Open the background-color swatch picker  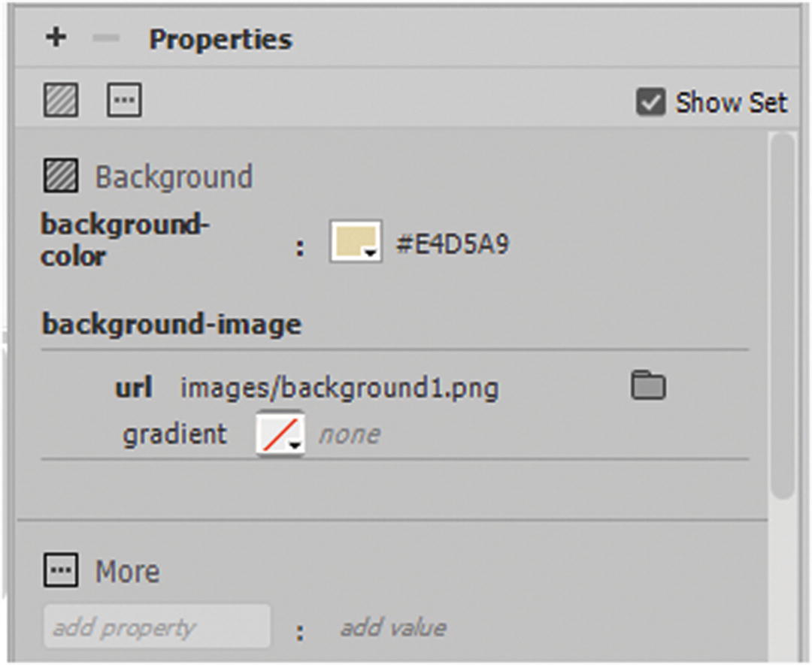[356, 242]
